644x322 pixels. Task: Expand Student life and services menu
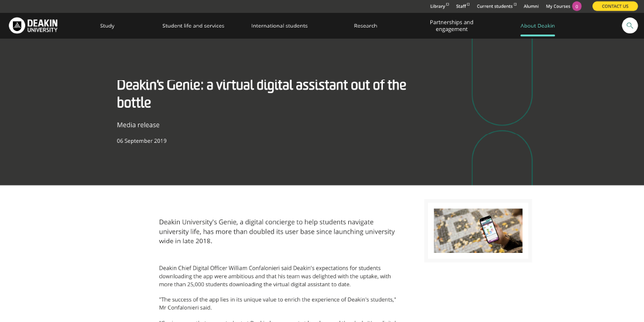(x=193, y=26)
